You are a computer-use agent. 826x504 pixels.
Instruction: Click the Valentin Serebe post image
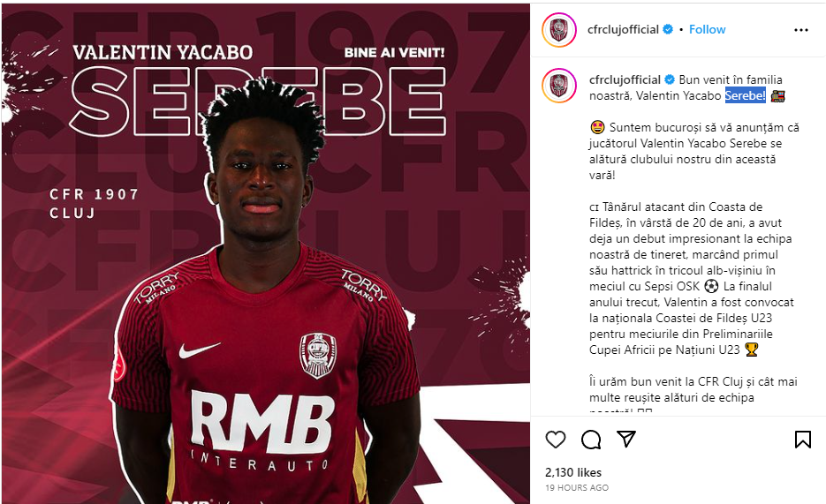click(266, 253)
